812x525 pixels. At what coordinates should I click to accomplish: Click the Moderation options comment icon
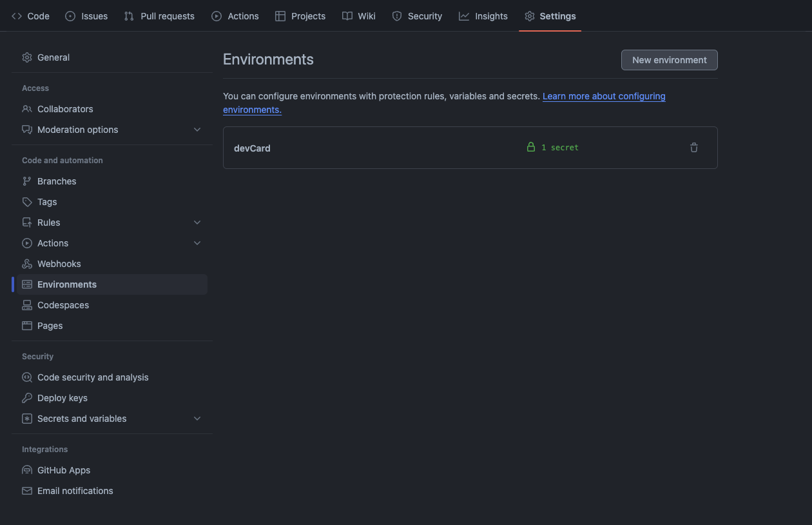pyautogui.click(x=27, y=130)
